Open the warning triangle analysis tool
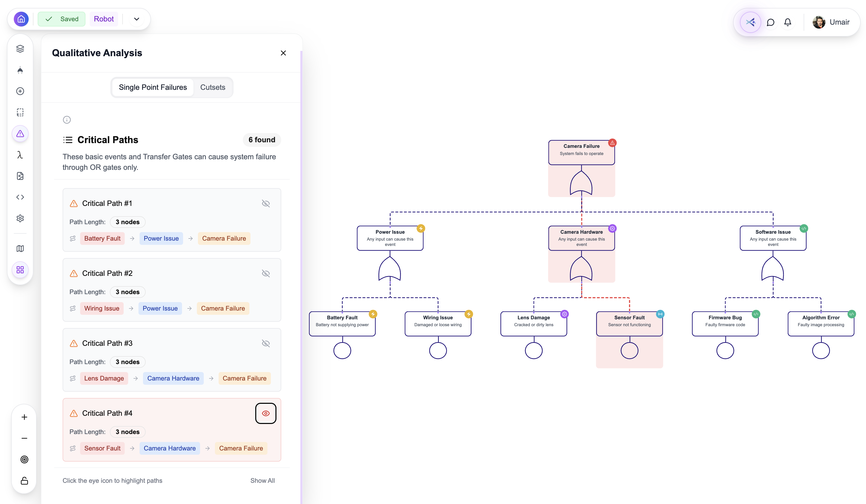Screen dimensions: 866x504 coord(20,134)
